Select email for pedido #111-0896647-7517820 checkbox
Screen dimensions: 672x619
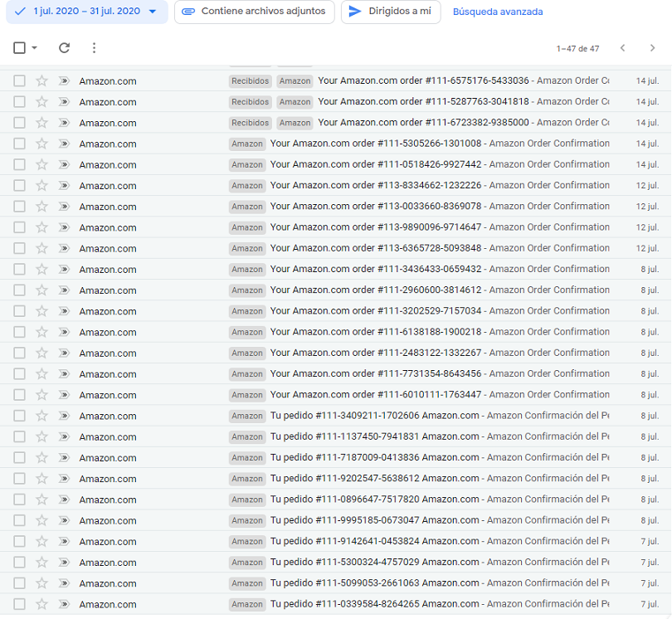click(19, 500)
